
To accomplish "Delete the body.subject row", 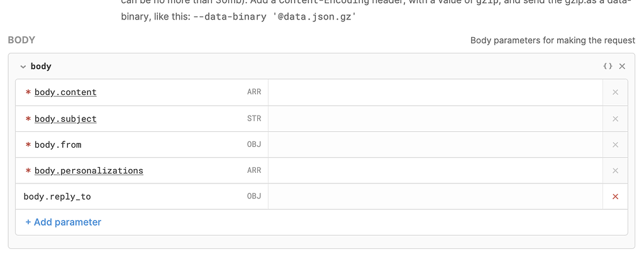I will [x=615, y=119].
